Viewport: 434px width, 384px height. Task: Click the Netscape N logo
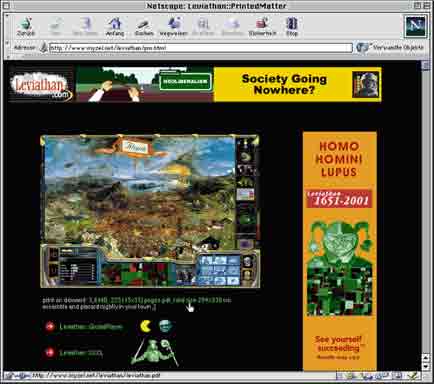point(415,26)
